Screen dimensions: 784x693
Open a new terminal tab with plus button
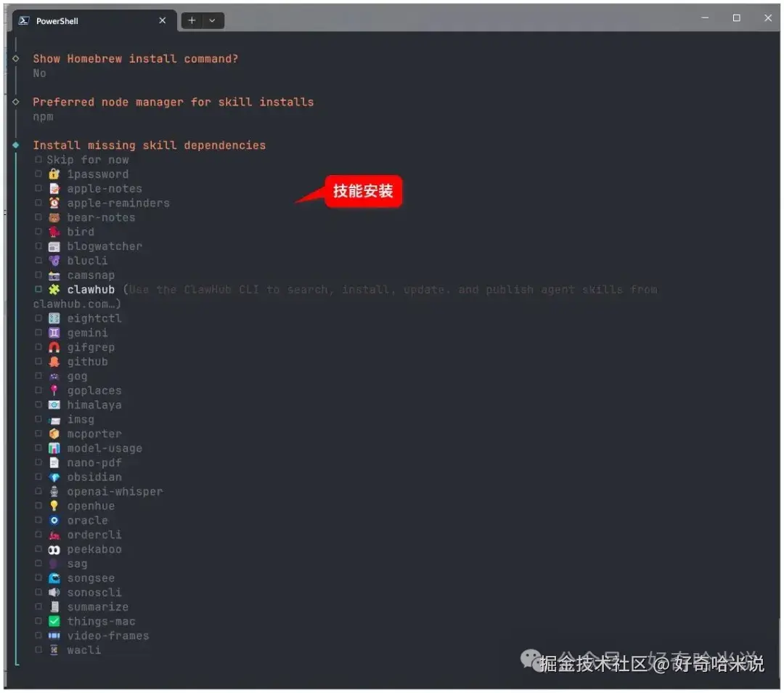coord(192,20)
